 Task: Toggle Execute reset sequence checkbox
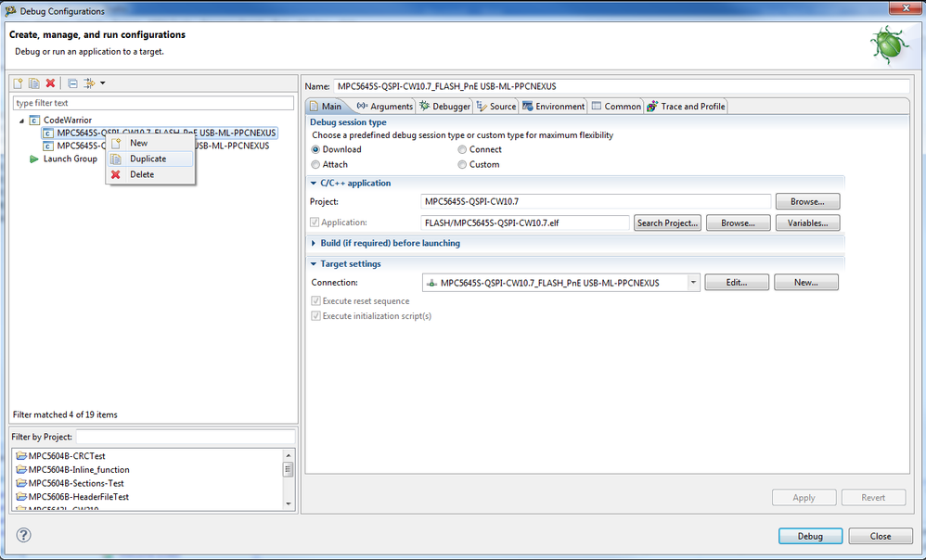click(316, 301)
